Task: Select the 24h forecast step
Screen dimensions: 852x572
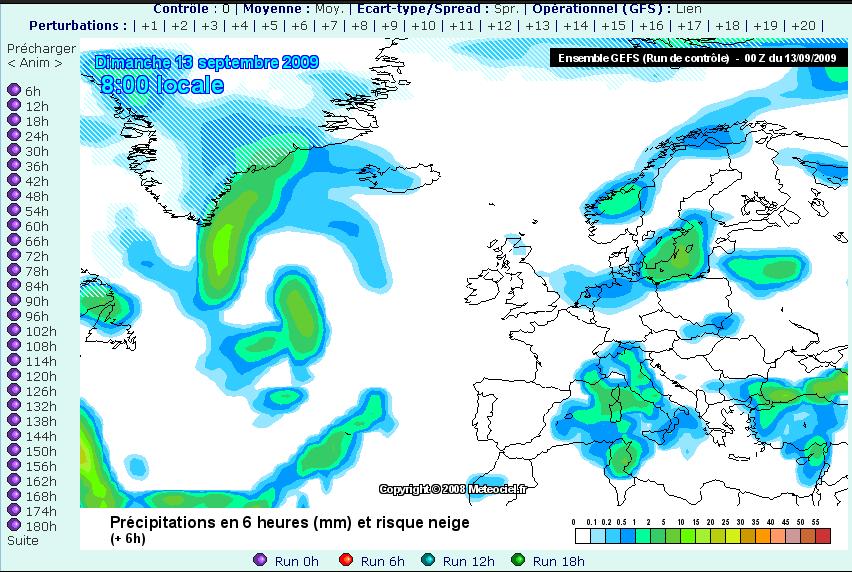Action: (x=36, y=136)
